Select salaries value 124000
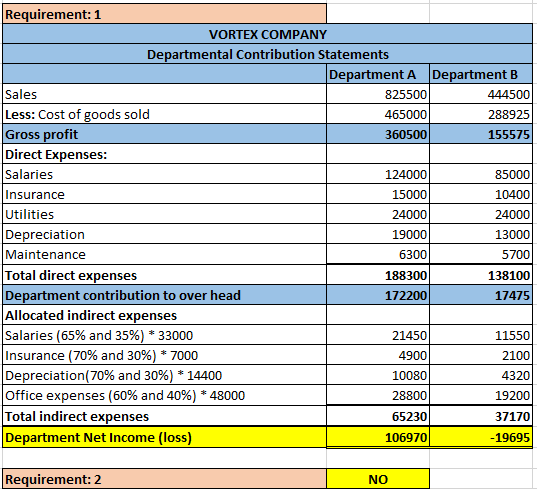537x489 pixels. coord(378,174)
